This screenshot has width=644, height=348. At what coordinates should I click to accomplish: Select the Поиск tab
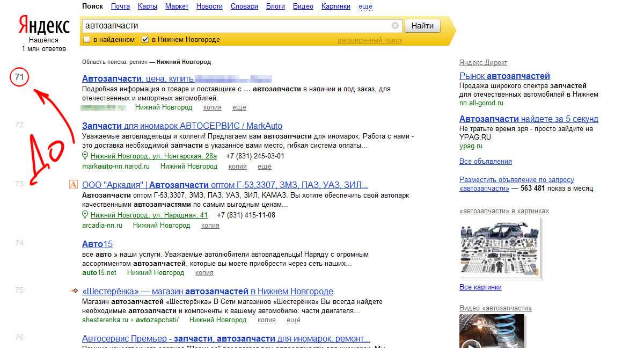click(x=93, y=6)
